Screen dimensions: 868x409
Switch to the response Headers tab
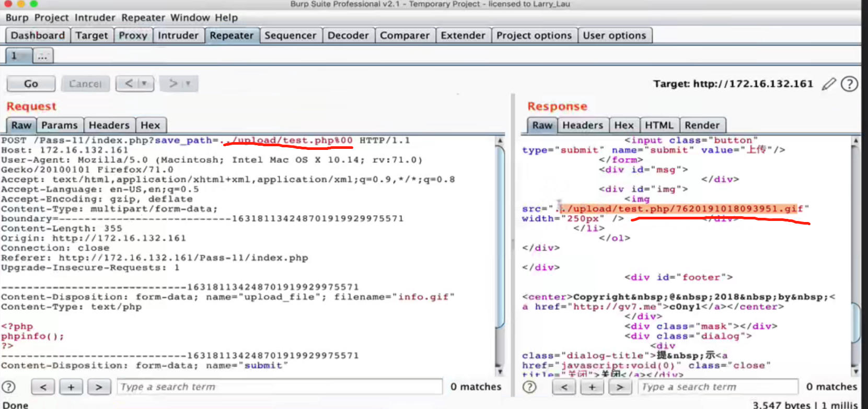click(583, 125)
